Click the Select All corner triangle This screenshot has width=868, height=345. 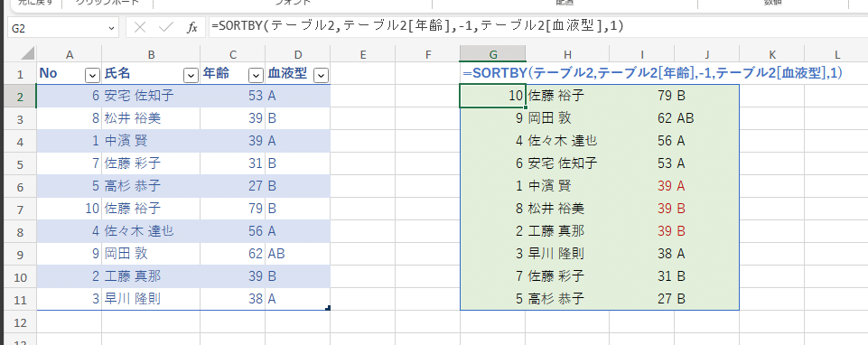[x=28, y=54]
